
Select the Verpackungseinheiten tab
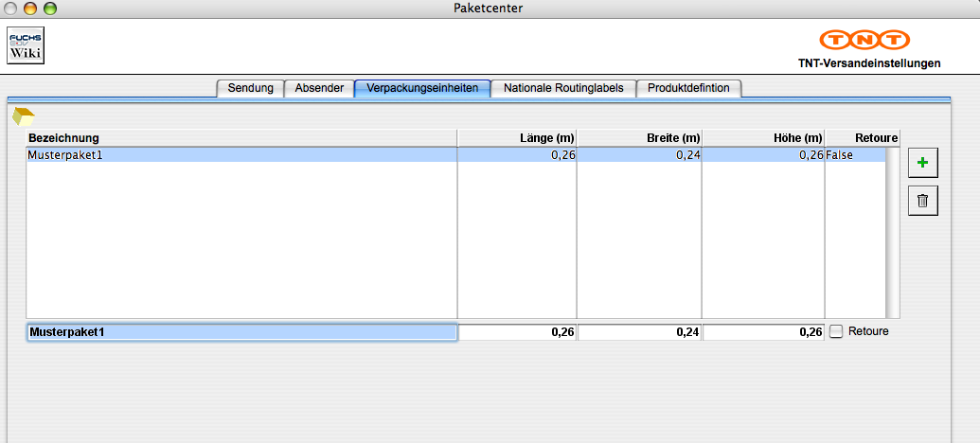(422, 88)
